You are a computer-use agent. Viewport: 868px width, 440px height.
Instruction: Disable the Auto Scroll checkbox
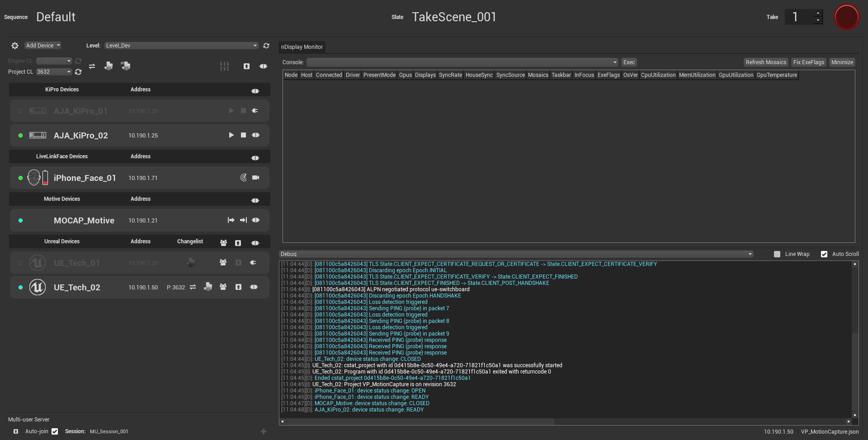824,254
